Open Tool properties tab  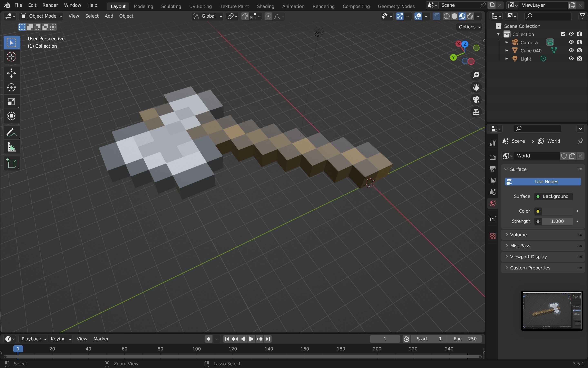pyautogui.click(x=492, y=143)
